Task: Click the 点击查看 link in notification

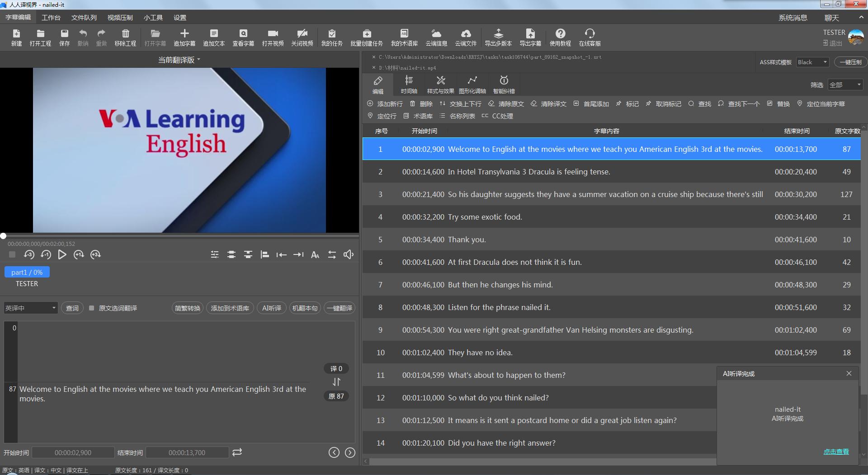Action: (x=835, y=451)
